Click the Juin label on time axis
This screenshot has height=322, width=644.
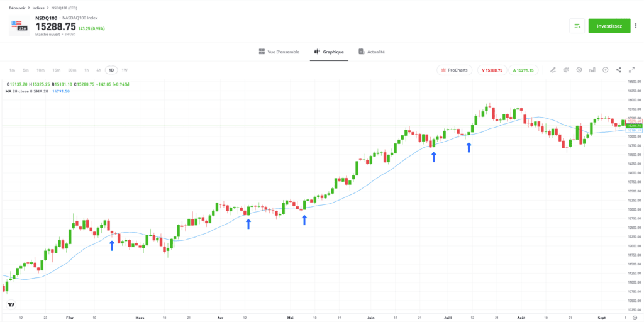coord(371,318)
